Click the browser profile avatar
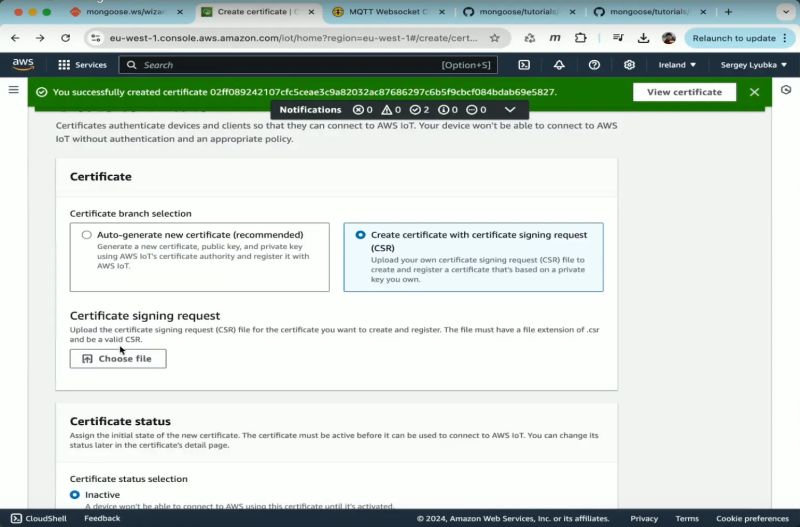 [668, 38]
